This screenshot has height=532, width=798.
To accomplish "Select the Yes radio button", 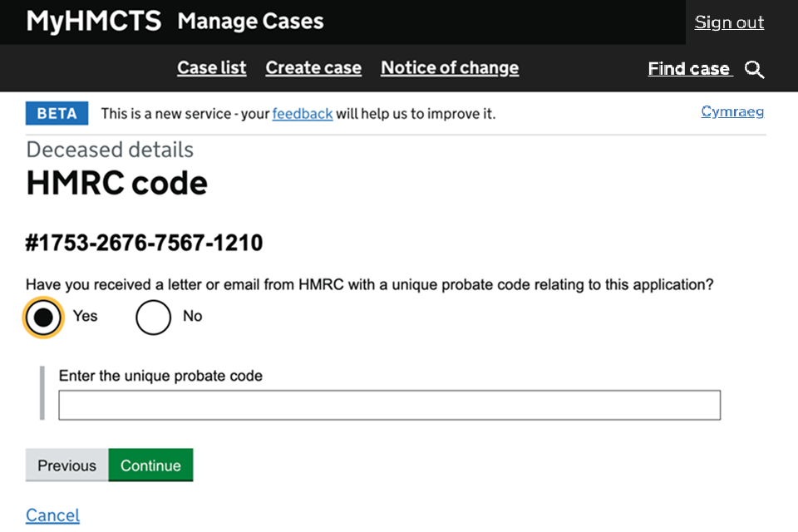I will click(x=43, y=317).
